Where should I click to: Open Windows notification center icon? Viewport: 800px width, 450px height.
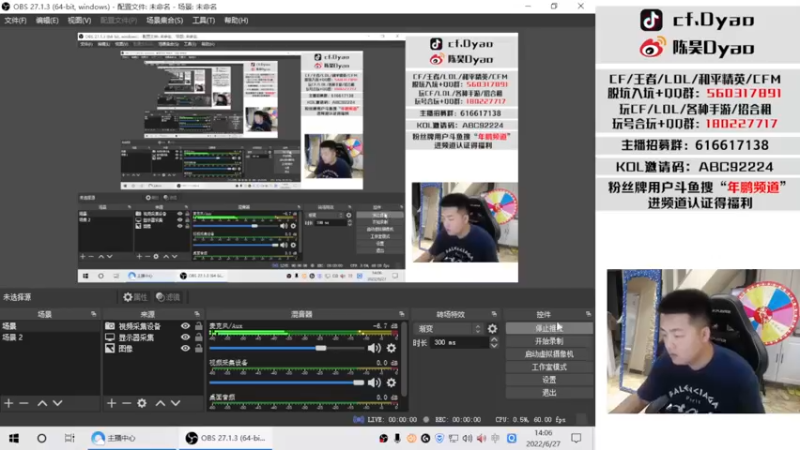click(576, 438)
